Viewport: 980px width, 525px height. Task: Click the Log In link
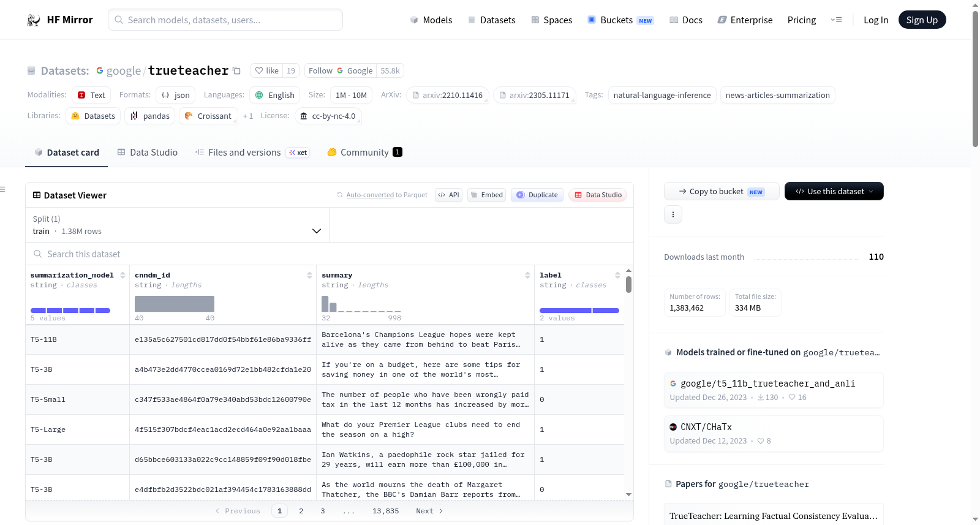click(x=876, y=20)
